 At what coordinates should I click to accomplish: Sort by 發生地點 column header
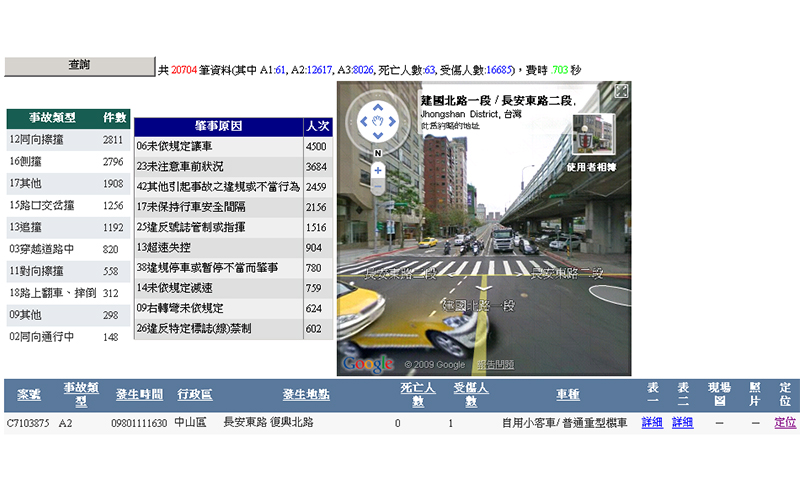click(x=305, y=394)
